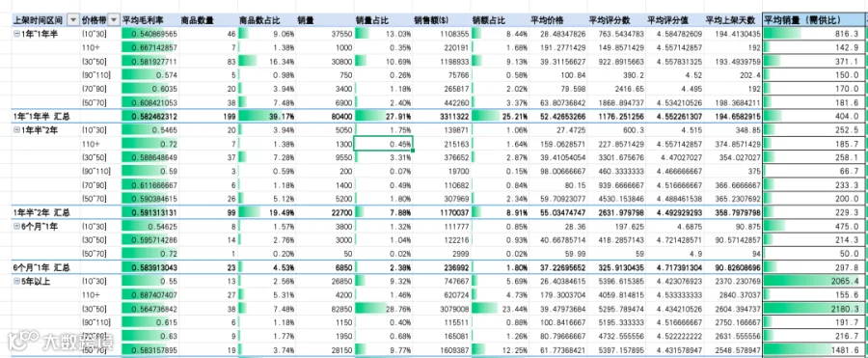Select the average price cell 159.0628571
868x358 pixels.
click(x=558, y=144)
